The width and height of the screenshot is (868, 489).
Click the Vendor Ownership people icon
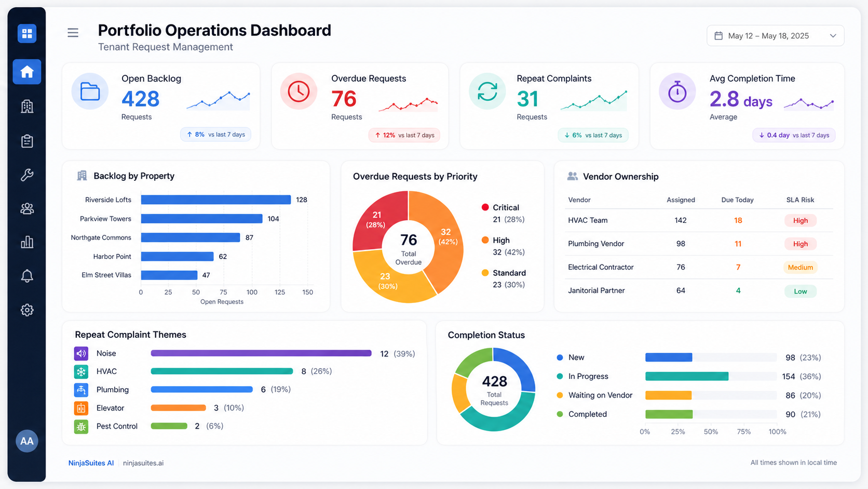[x=572, y=176]
